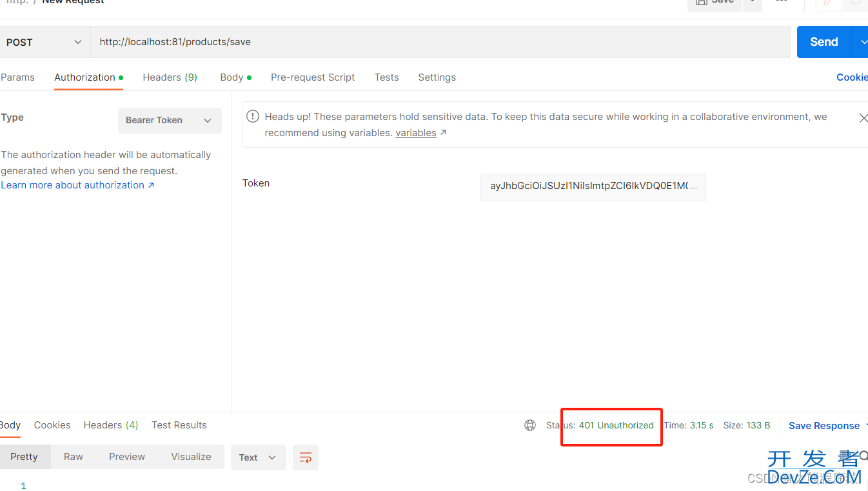Screen dimensions: 868x491
Task: Toggle the wrap lines icon
Action: click(306, 457)
